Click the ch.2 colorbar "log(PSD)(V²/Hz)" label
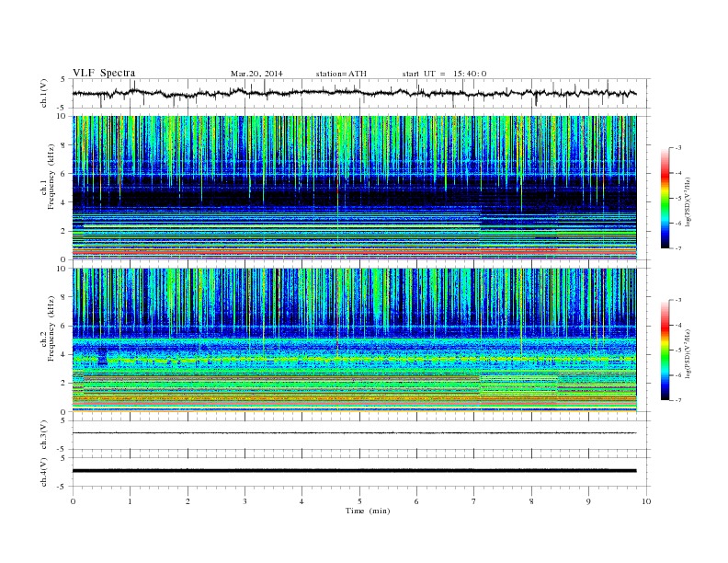The height and width of the screenshot is (563, 728). click(x=688, y=354)
